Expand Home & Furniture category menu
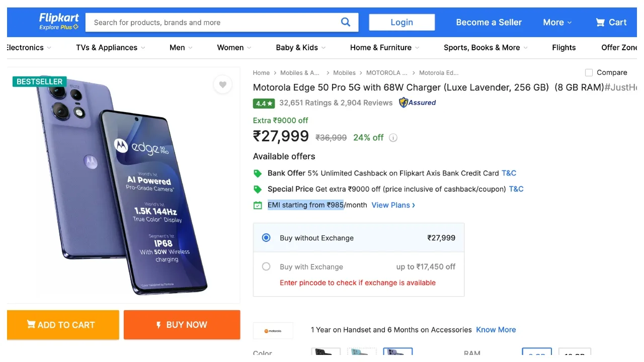The height and width of the screenshot is (362, 644). 384,48
